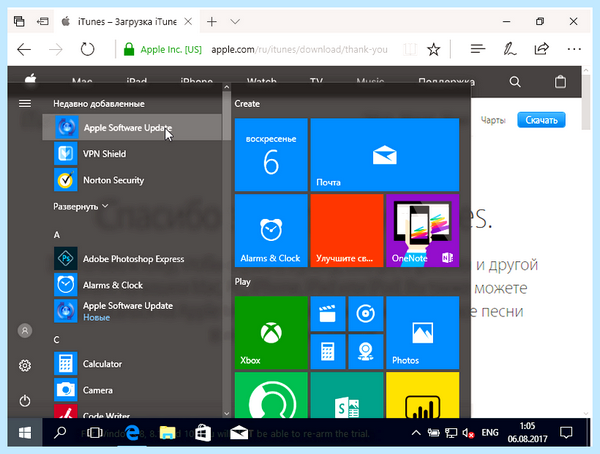
Task: Select the iTunes – Загрузка iTunes tab
Action: tap(127, 22)
